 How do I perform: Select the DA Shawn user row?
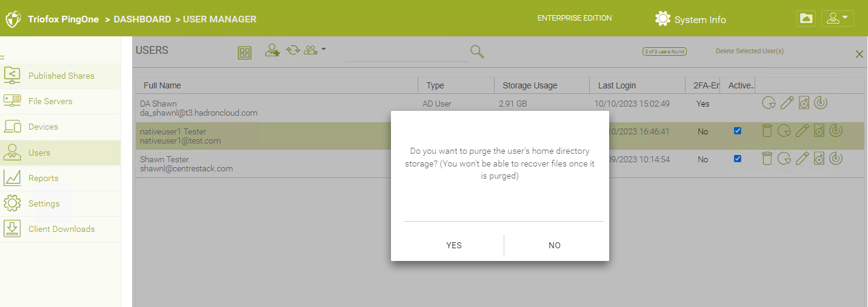tap(500, 108)
